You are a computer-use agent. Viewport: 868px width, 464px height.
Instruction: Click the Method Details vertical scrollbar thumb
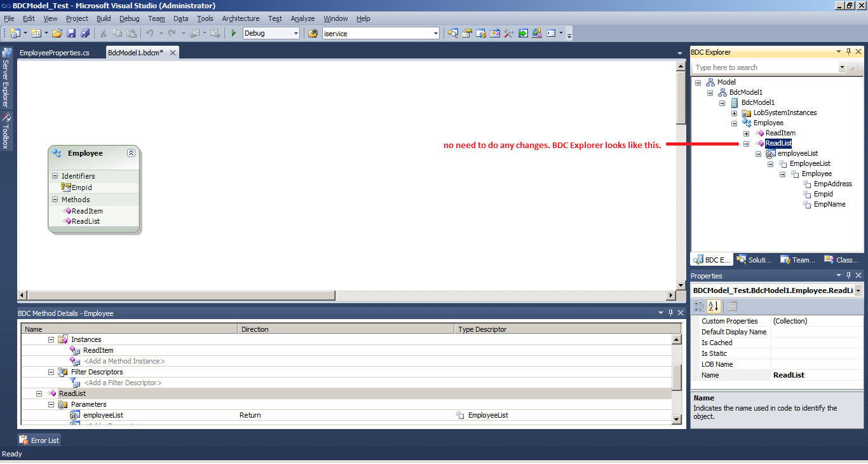677,378
